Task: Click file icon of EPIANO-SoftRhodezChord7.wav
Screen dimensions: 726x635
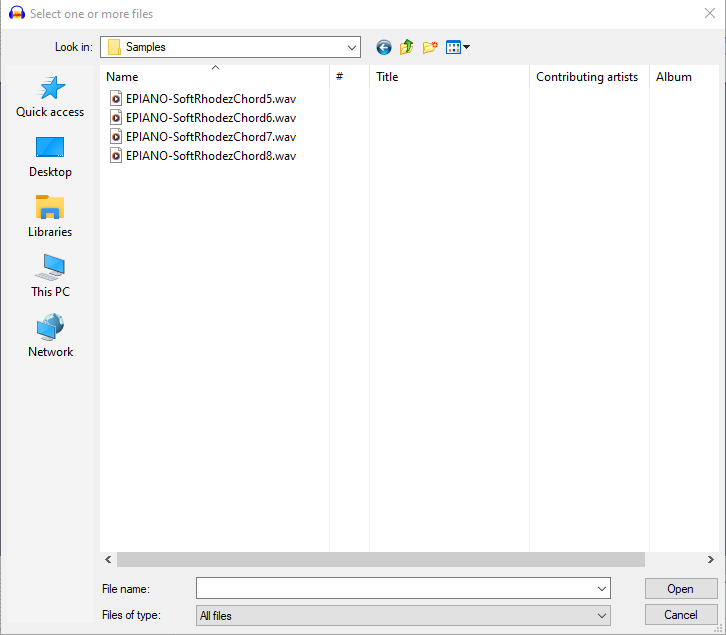Action: coord(116,137)
